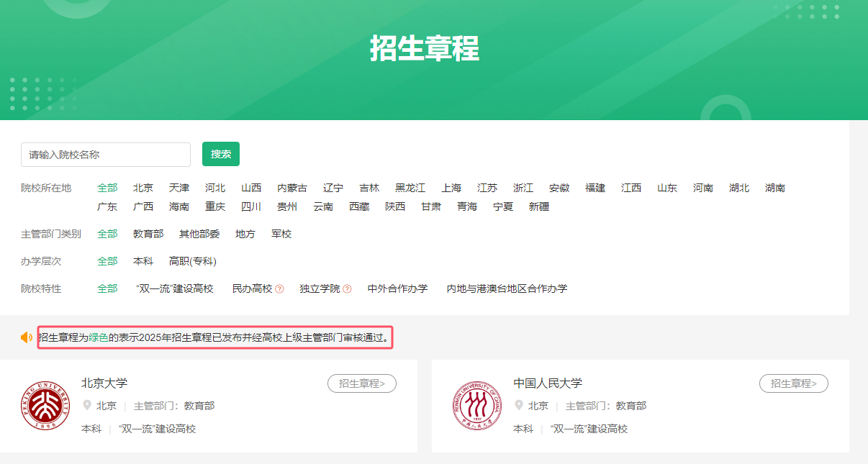This screenshot has width=868, height=464.
Task: Select 中外合作办学 filter option
Action: pos(397,288)
